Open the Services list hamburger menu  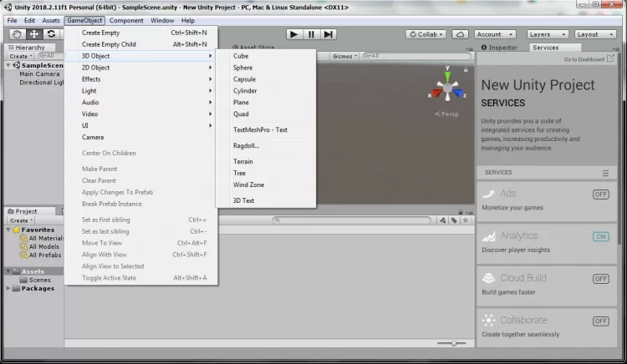coord(605,173)
